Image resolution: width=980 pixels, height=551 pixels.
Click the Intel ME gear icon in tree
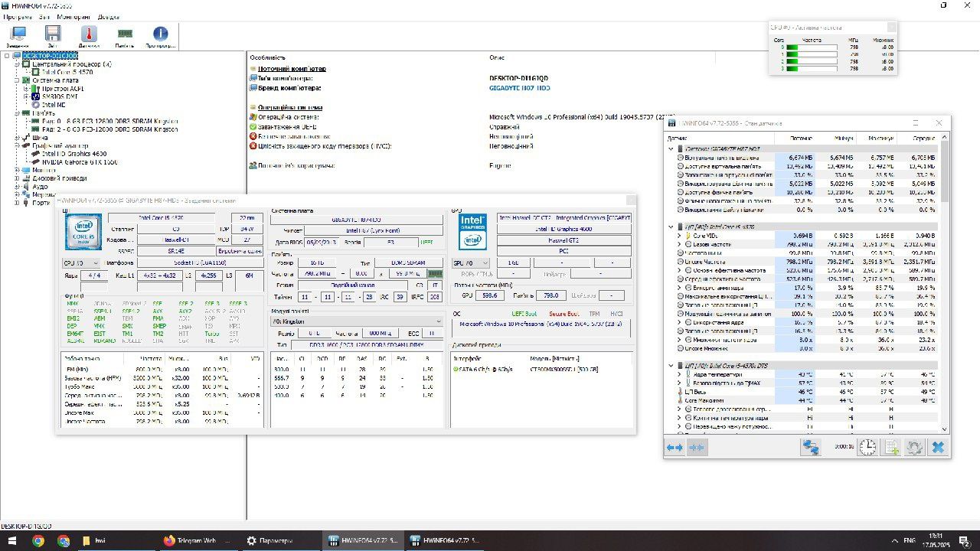36,104
